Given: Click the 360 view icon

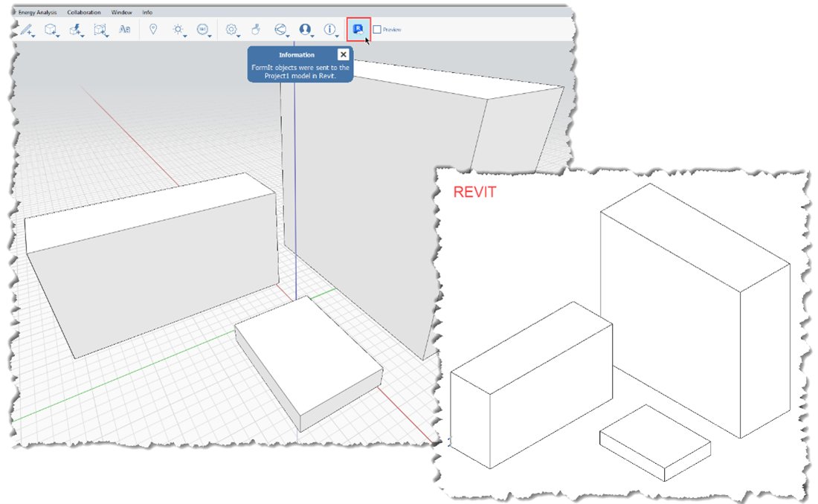Looking at the screenshot, I should [203, 28].
